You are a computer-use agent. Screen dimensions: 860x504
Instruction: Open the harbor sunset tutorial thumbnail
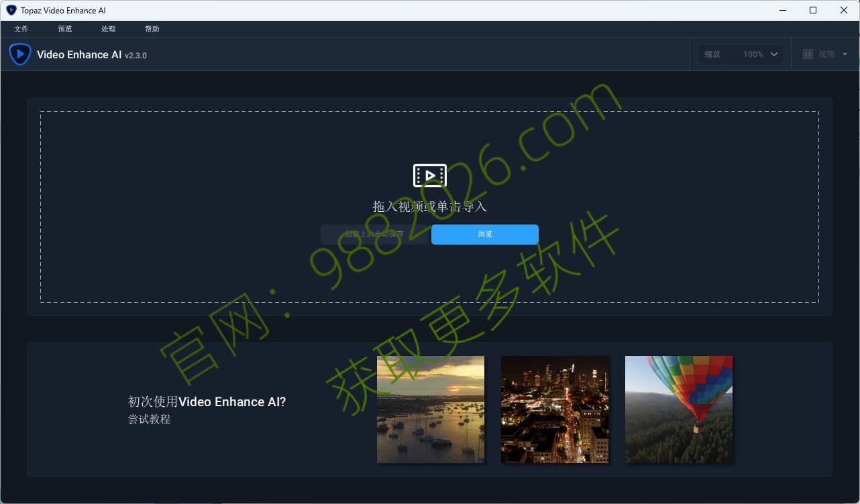click(431, 409)
